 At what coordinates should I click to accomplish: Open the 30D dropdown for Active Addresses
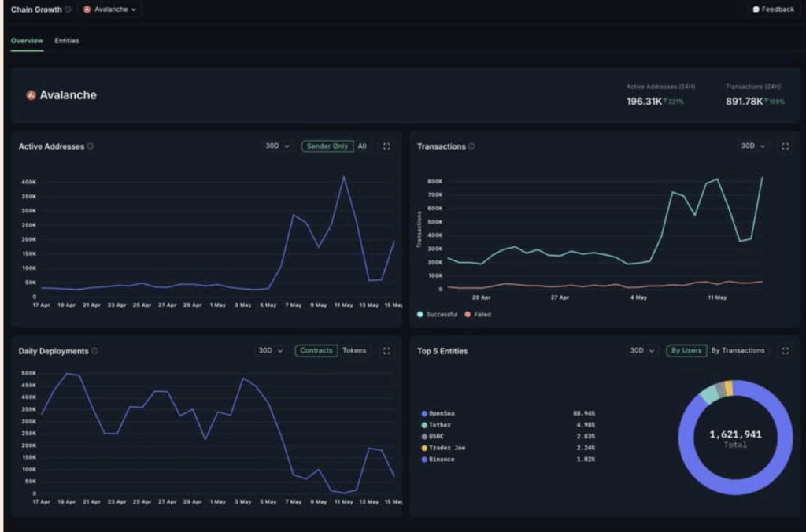tap(278, 146)
